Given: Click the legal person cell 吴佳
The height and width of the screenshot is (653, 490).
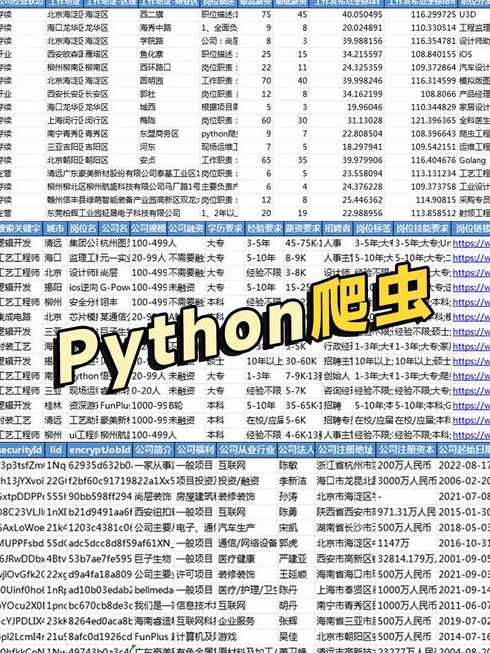Looking at the screenshot, I should pyautogui.click(x=288, y=637).
